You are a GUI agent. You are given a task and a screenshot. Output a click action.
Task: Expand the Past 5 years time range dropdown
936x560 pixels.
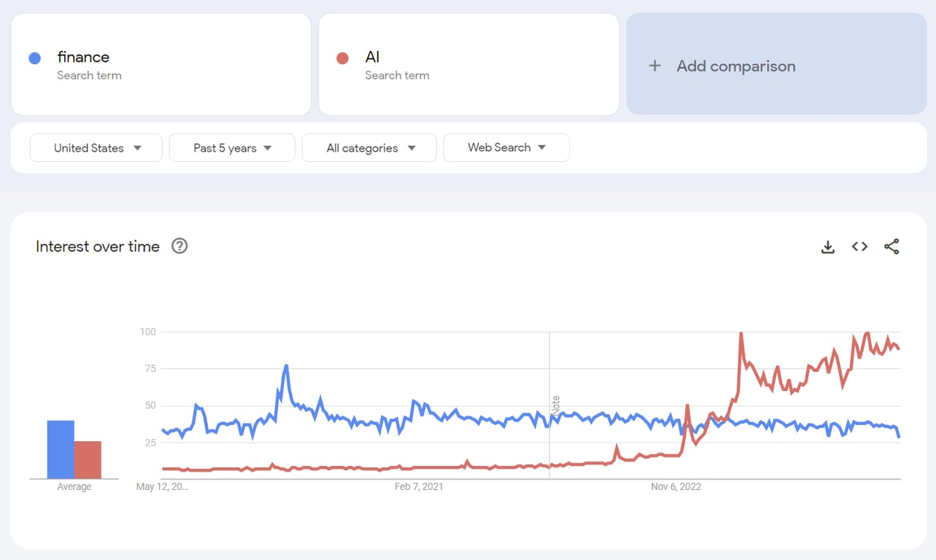click(x=231, y=147)
